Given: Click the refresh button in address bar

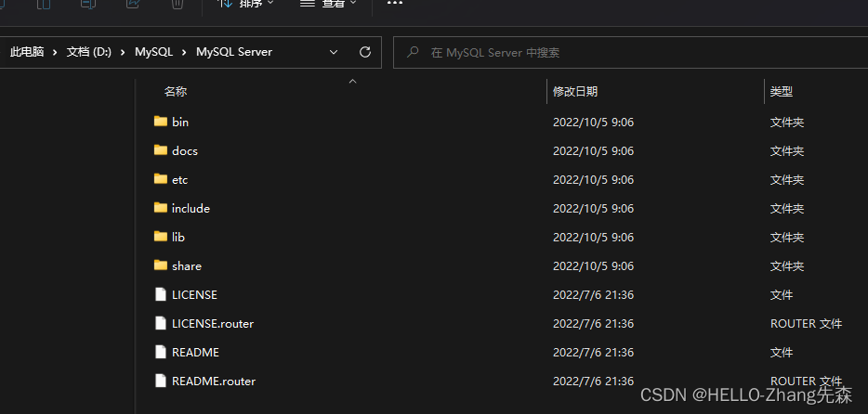Looking at the screenshot, I should (x=365, y=52).
